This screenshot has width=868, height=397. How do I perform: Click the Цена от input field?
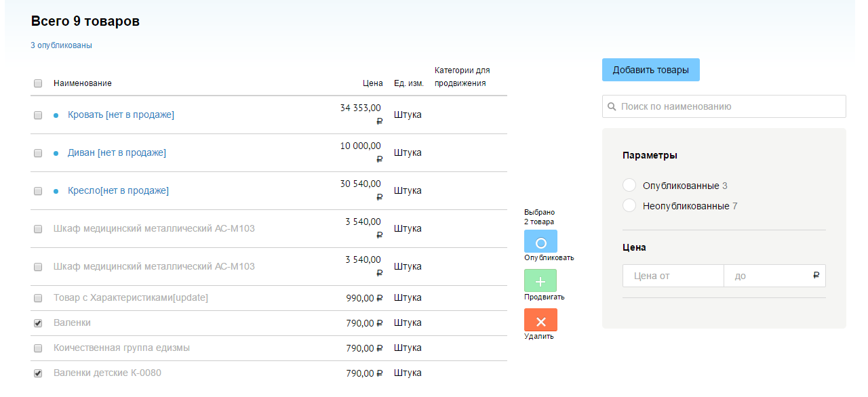pyautogui.click(x=673, y=276)
